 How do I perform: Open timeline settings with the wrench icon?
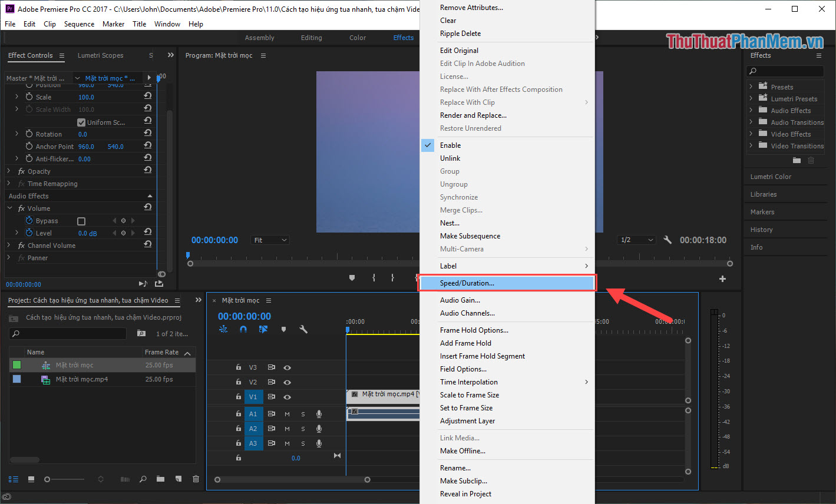(x=303, y=329)
